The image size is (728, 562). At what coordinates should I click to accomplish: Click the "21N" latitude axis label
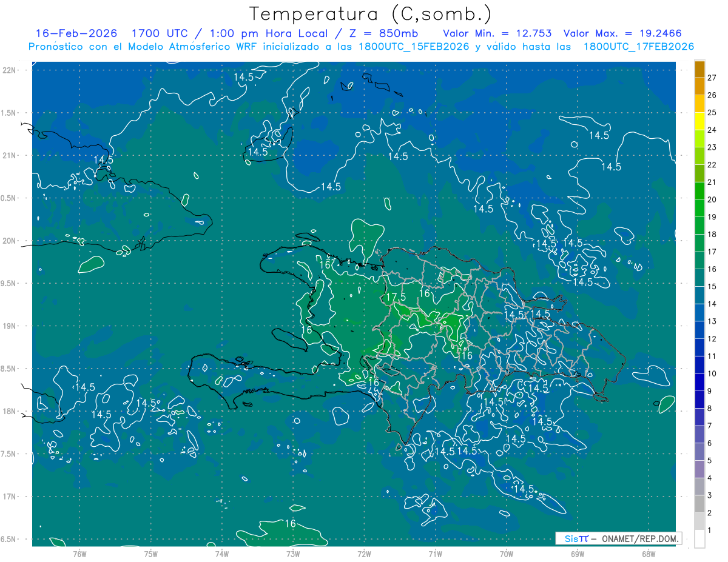point(10,155)
